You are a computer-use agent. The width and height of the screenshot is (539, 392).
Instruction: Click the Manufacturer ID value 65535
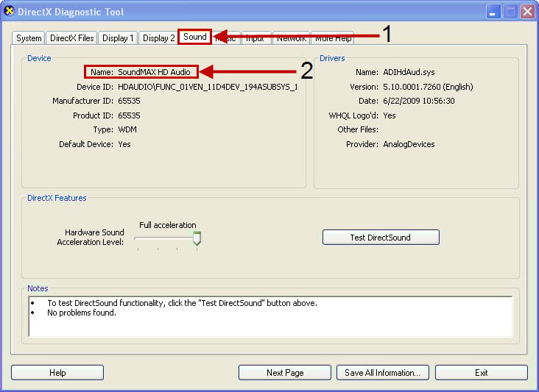(x=129, y=101)
